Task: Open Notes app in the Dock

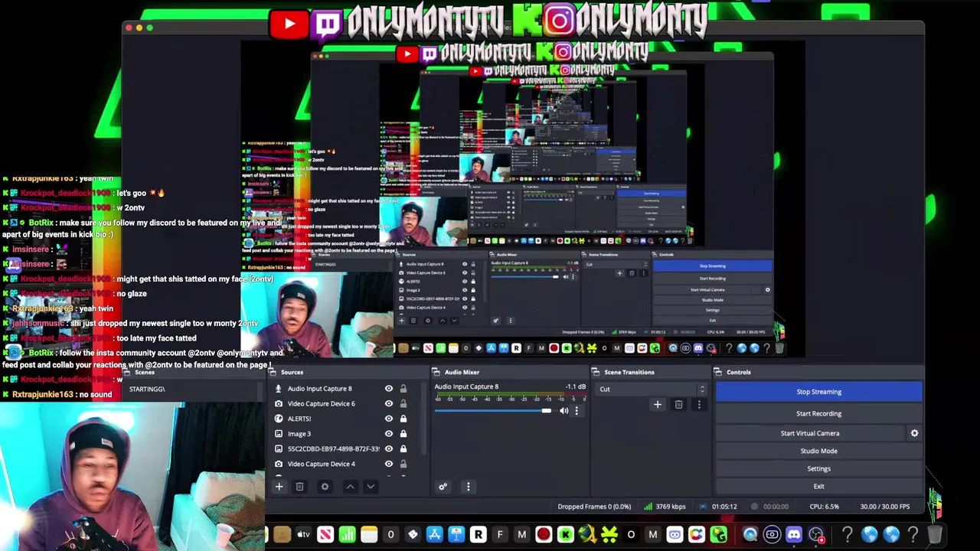Action: 369,534
